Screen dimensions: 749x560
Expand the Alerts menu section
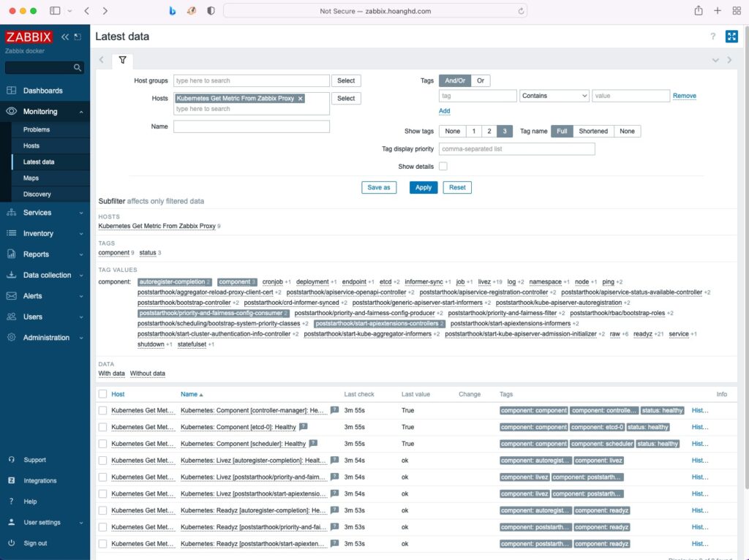point(81,297)
